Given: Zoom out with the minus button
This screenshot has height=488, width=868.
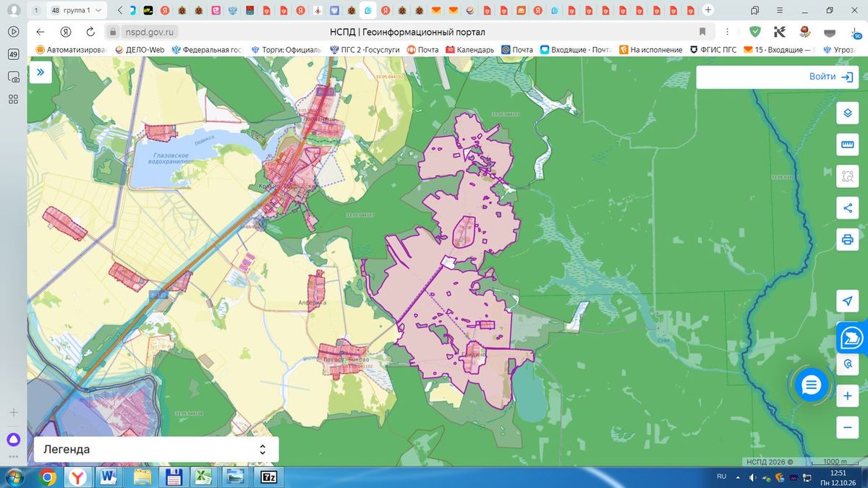Looking at the screenshot, I should [x=848, y=427].
